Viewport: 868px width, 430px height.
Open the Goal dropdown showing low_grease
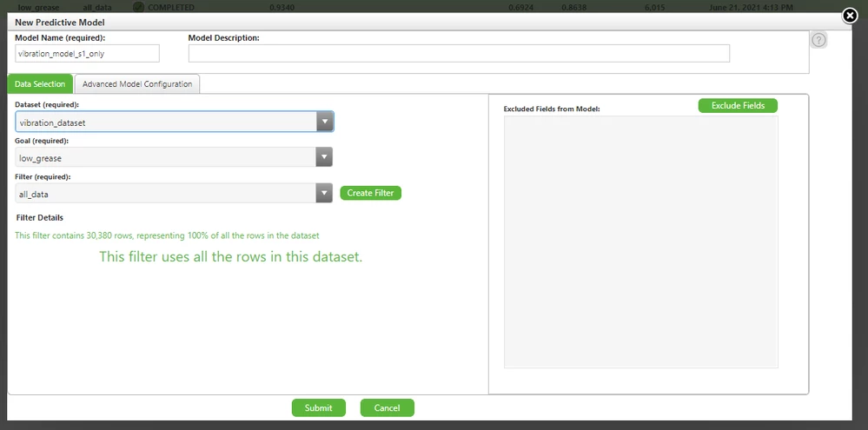(174, 158)
